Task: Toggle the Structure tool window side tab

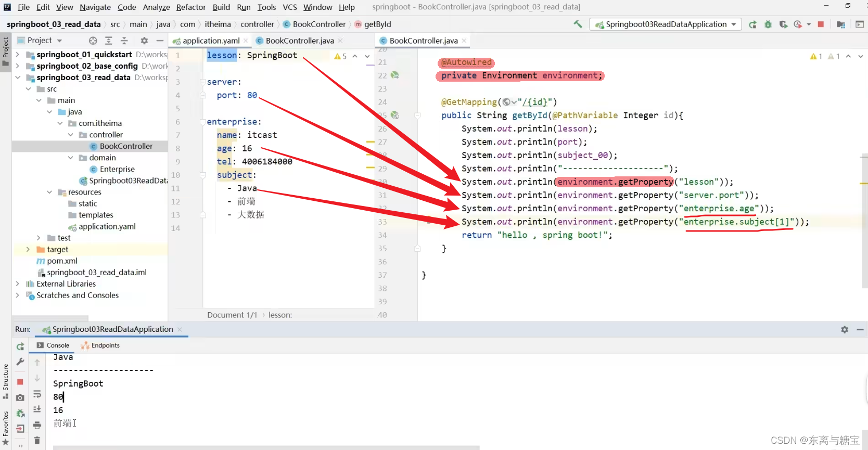Action: tap(6, 381)
